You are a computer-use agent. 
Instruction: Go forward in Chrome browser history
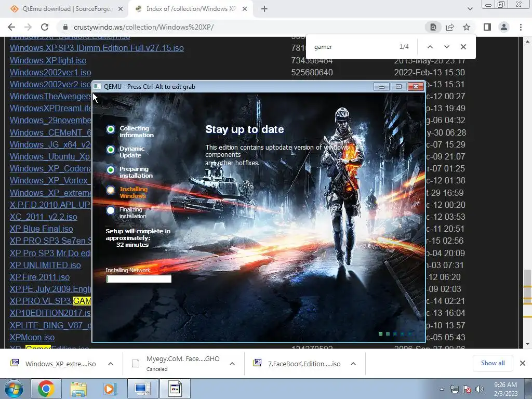[x=28, y=27]
